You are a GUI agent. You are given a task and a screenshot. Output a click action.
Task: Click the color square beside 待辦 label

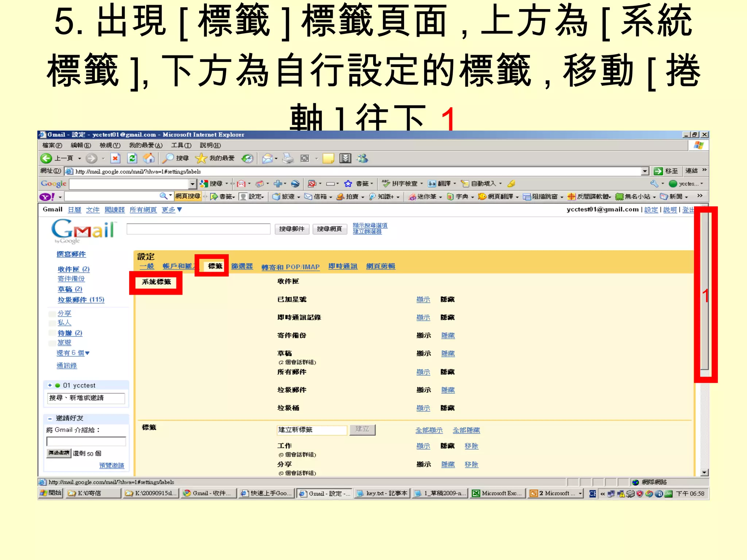click(x=52, y=333)
